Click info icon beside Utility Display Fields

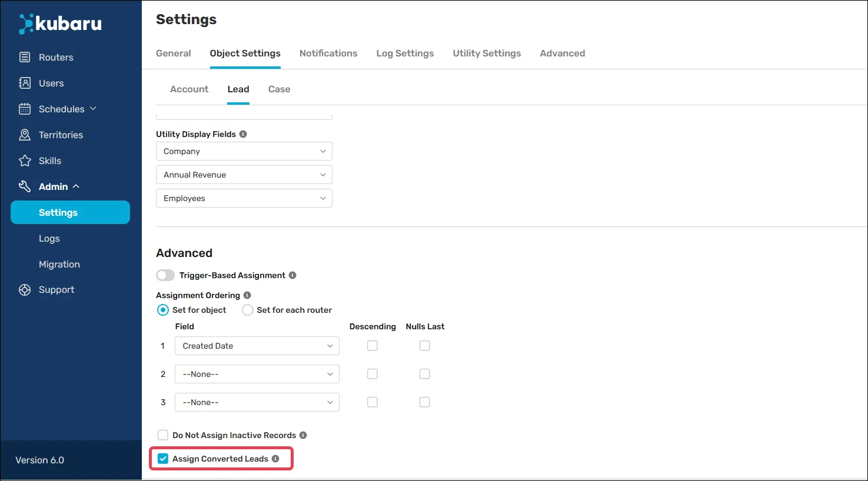[243, 134]
